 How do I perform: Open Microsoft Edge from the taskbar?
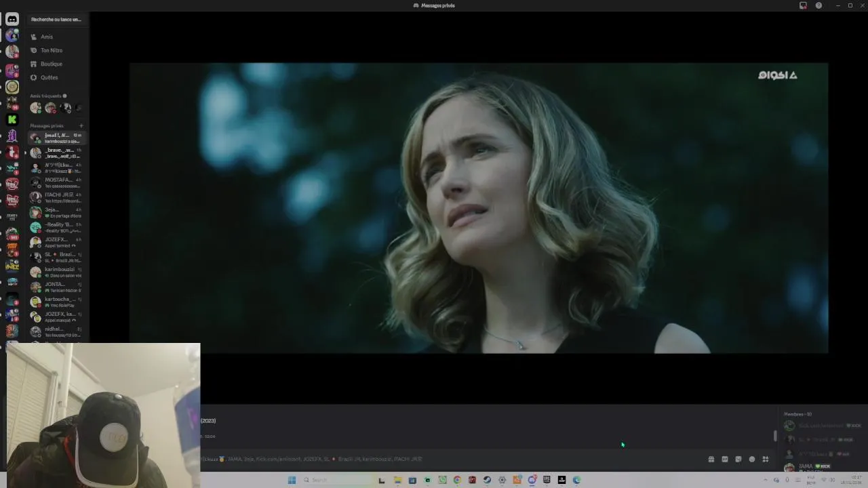click(576, 480)
